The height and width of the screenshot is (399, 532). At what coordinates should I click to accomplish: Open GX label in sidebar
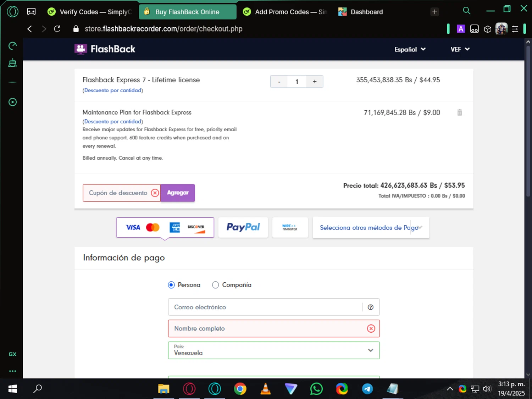[x=12, y=354]
